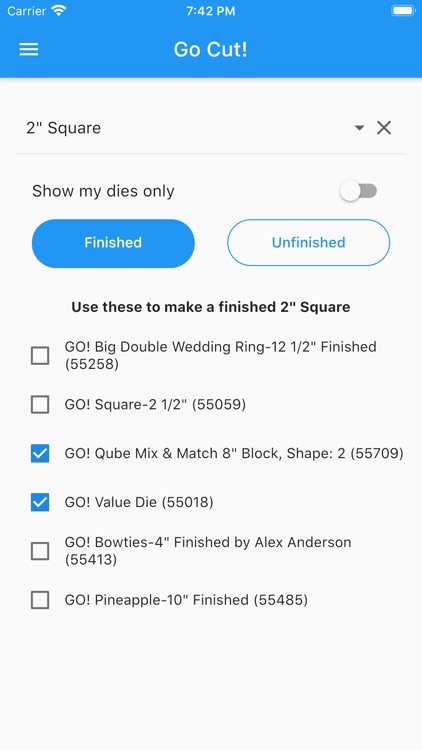Check GO! Bowties-4" Finished by Alex Anderson
Screen dimensions: 422x750
click(40, 551)
